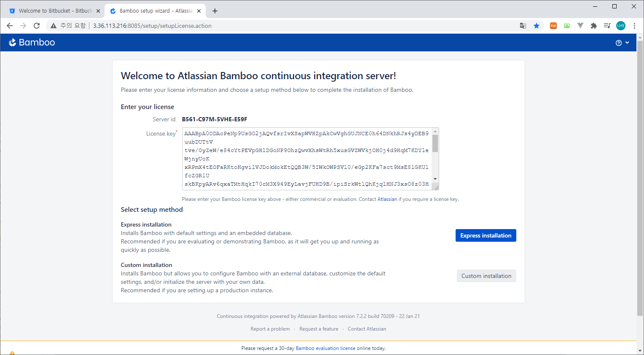Open Request a feature link

click(x=319, y=329)
